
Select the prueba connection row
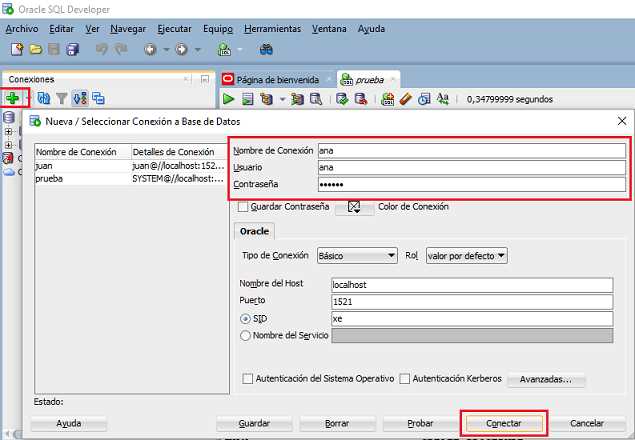132,179
